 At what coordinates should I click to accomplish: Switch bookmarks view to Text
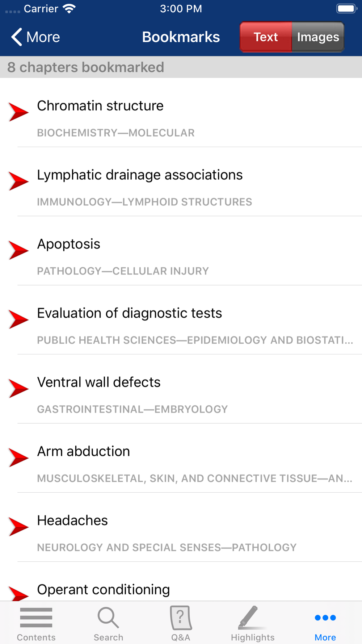pos(266,37)
